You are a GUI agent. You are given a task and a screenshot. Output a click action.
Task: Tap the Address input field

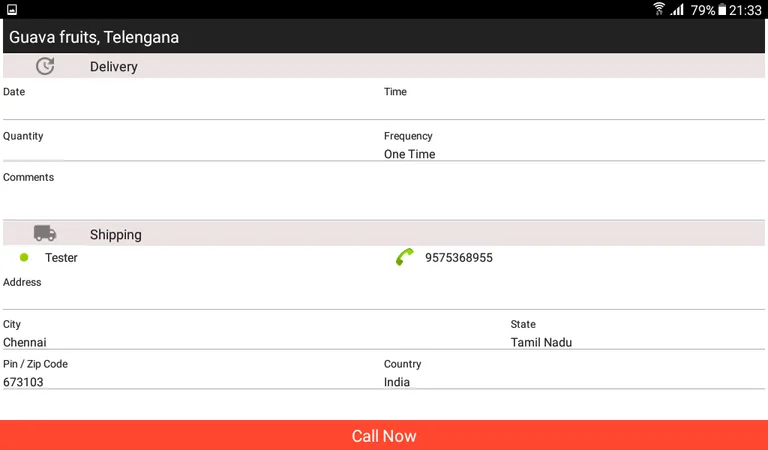click(x=383, y=299)
